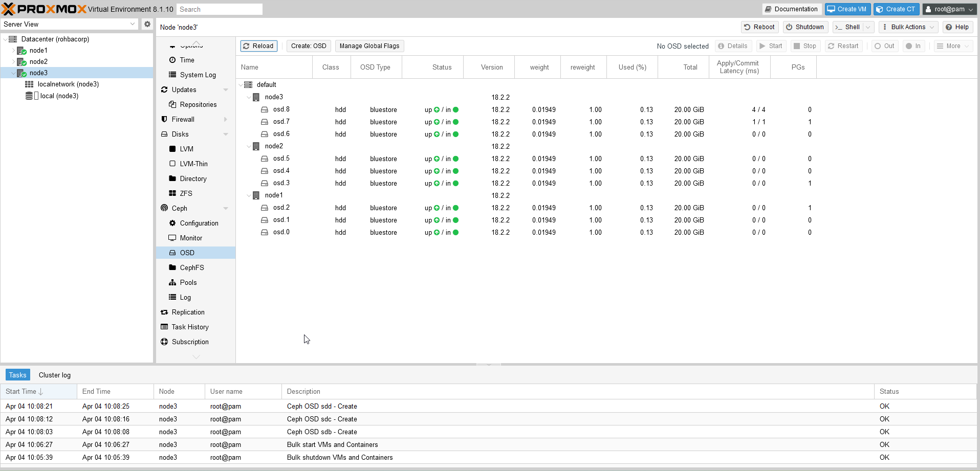Click the Help button
This screenshot has width=980, height=471.
click(x=957, y=27)
